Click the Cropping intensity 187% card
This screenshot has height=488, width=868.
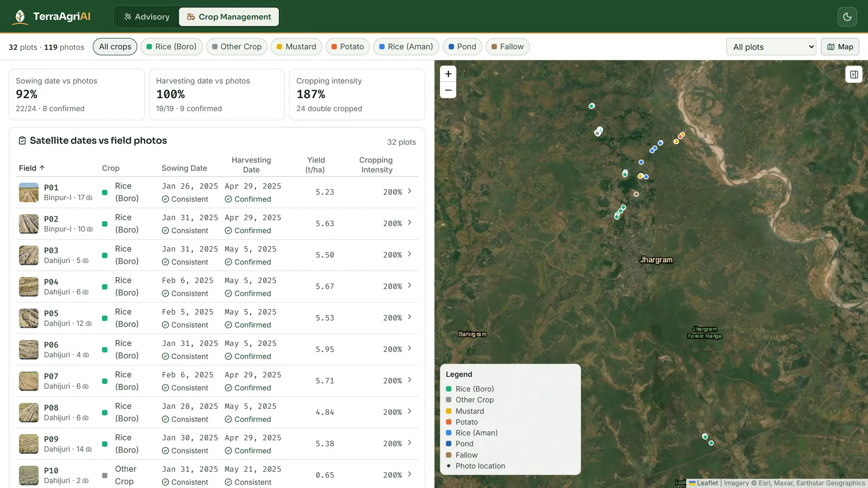pyautogui.click(x=357, y=94)
